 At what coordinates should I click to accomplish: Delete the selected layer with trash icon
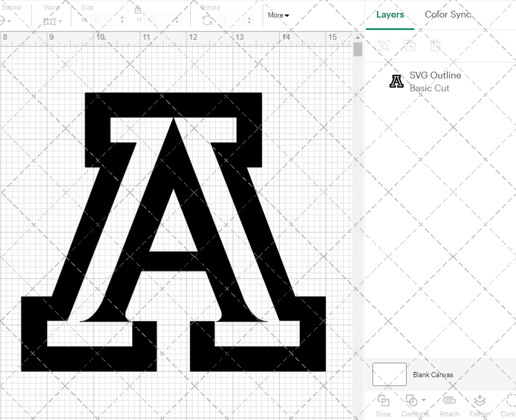point(436,45)
